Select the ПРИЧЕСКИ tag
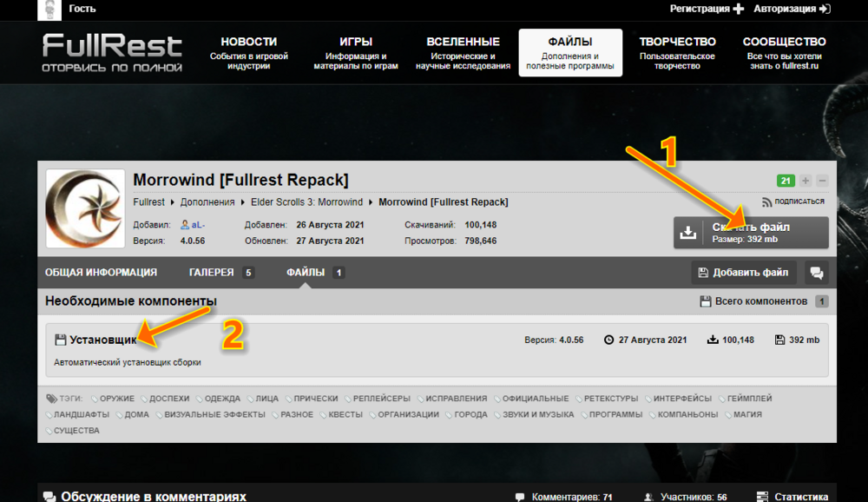This screenshot has width=868, height=502. tap(316, 399)
